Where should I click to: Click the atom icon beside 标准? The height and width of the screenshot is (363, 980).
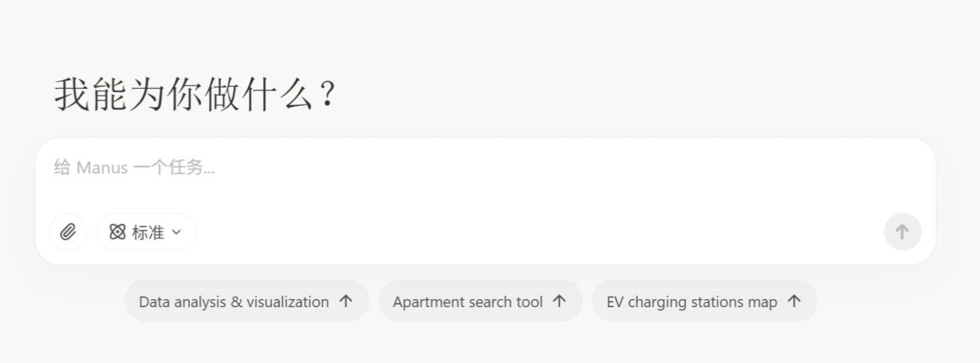click(x=118, y=232)
